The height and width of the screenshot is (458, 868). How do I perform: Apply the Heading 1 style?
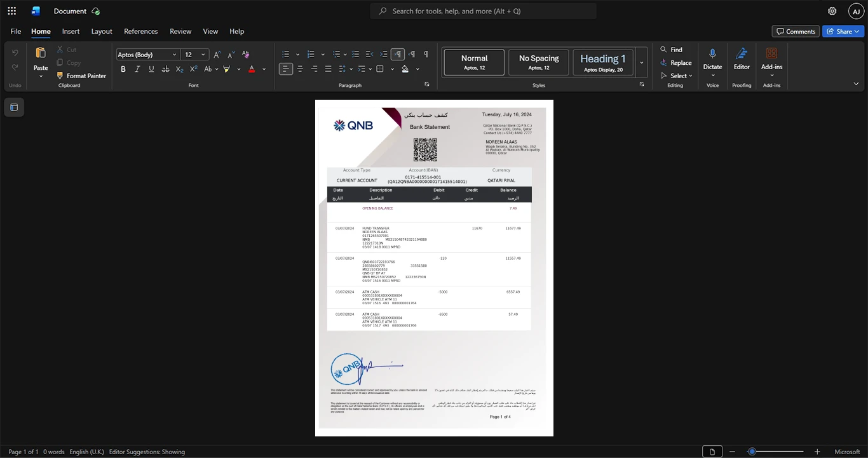(x=603, y=62)
